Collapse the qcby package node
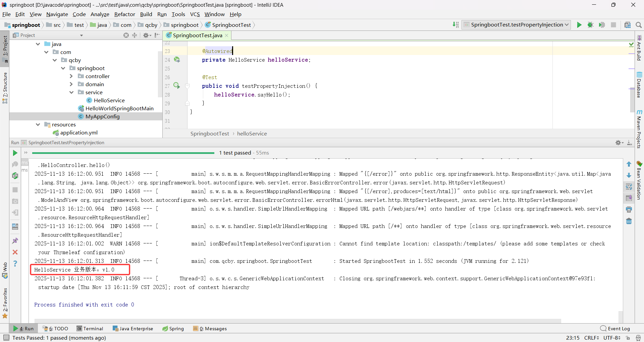644x342 pixels. point(55,60)
